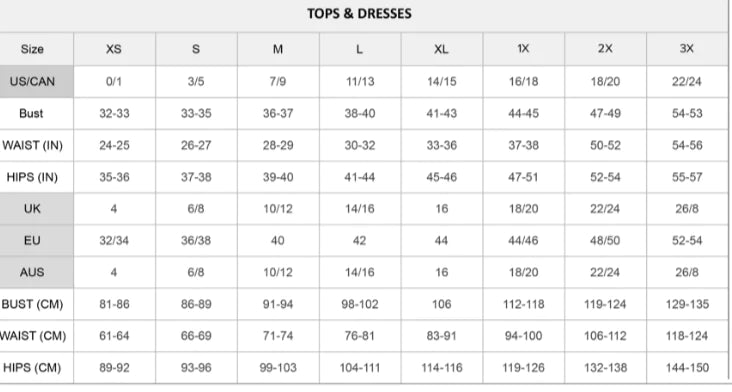Click BUST (CM) value 106 for XL
The image size is (732, 392).
[x=442, y=304]
